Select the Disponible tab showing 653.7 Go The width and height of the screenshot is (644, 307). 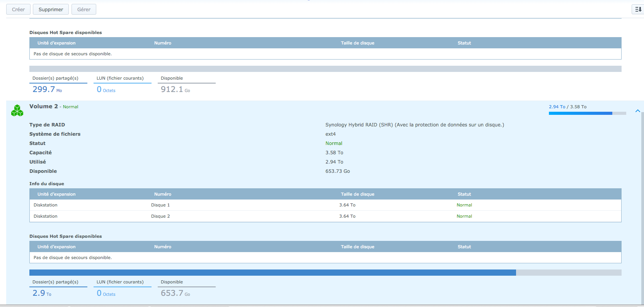tap(186, 288)
